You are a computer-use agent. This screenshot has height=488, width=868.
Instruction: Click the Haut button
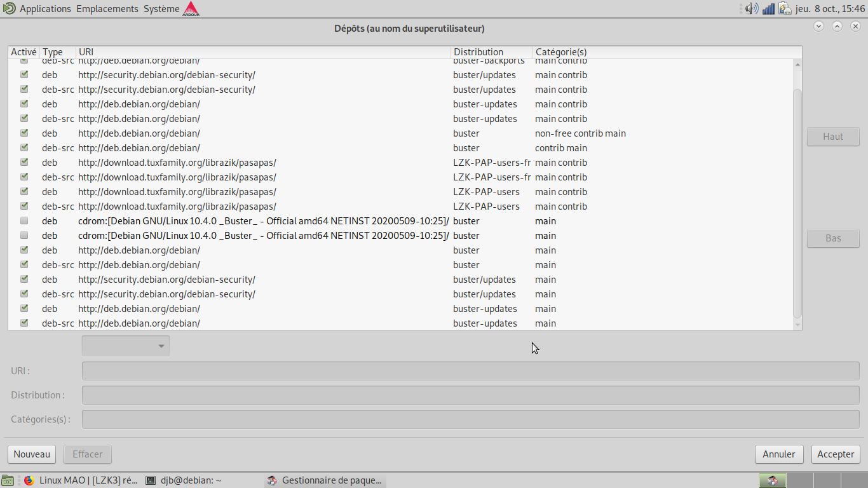click(x=833, y=137)
